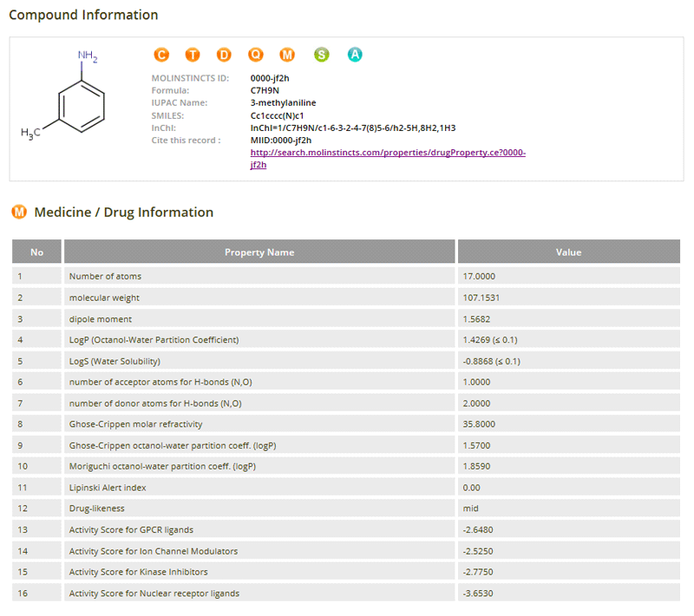Viewport: 694px width, 616px height.
Task: Click Activity Score for Kinase Inhibitors
Action: tap(138, 572)
